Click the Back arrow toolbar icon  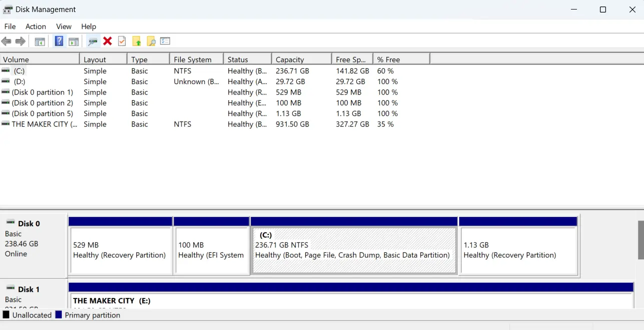(7, 41)
